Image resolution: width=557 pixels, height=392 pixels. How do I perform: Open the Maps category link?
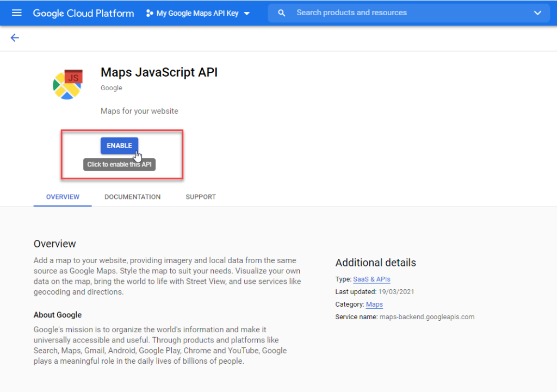pos(374,304)
